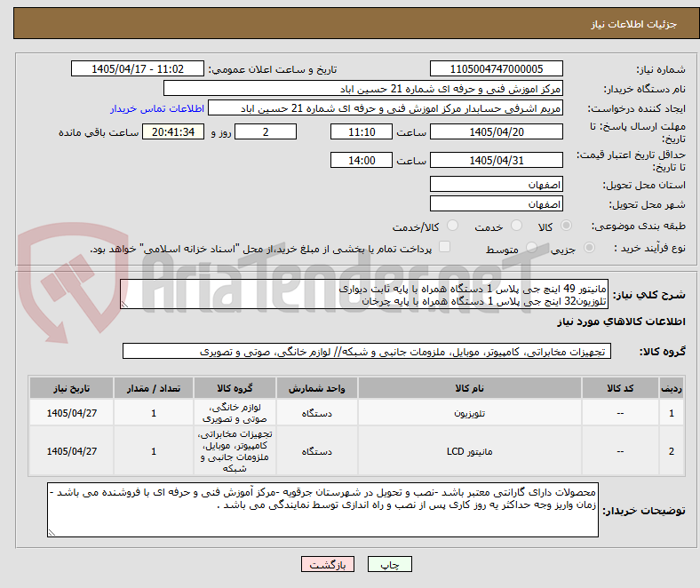Click the price validity date 1405/04/31

click(496, 160)
